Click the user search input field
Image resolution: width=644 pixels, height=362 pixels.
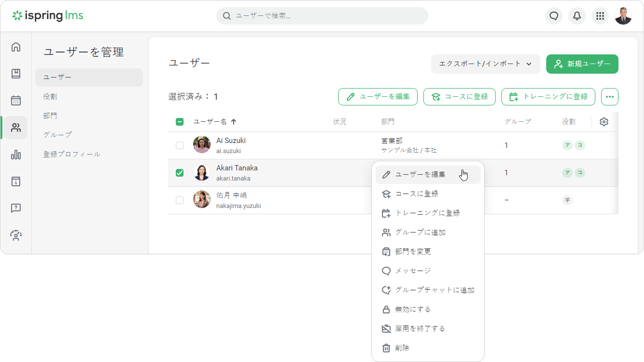[x=328, y=16]
